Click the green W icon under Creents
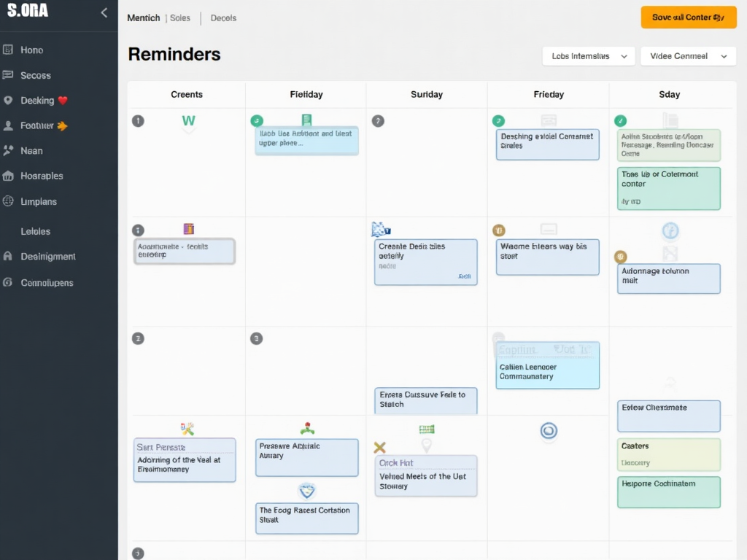 (x=188, y=120)
